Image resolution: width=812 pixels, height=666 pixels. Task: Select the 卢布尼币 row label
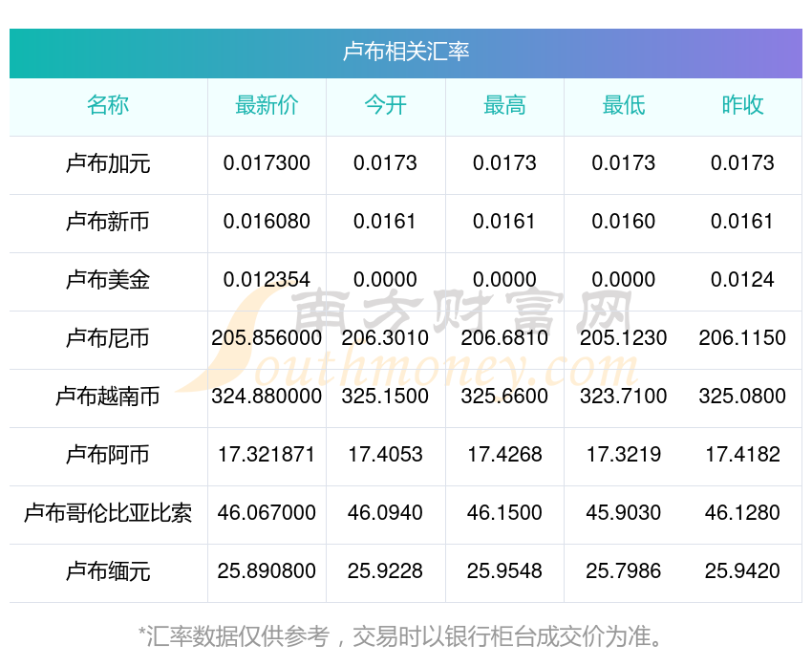tap(108, 338)
